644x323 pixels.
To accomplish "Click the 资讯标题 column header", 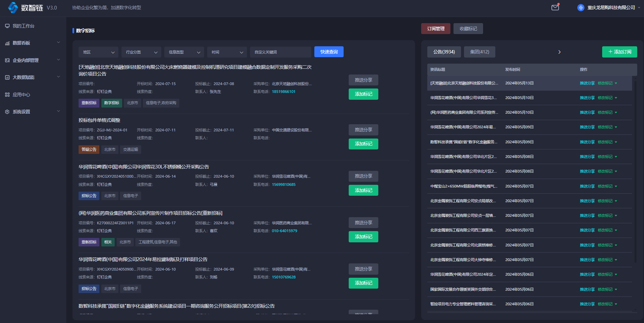I will pyautogui.click(x=437, y=69).
